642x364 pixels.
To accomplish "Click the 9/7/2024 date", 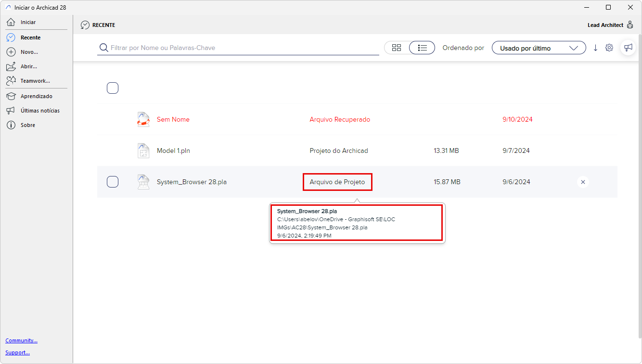I will tap(516, 151).
